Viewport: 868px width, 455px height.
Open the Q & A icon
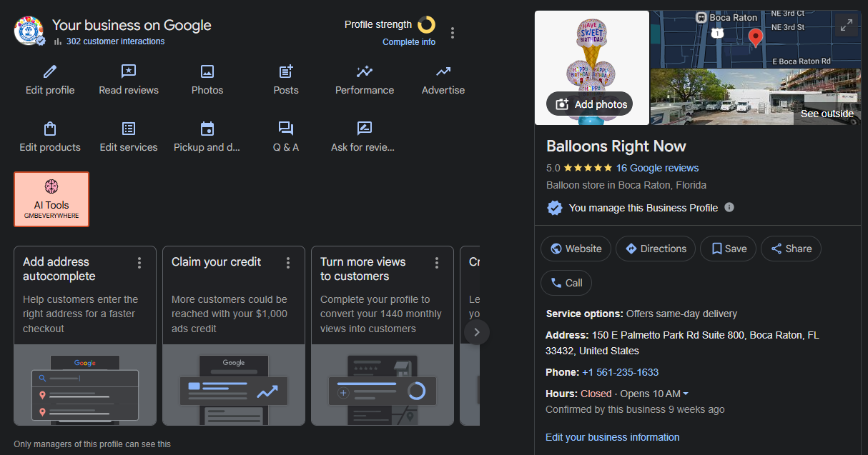[x=286, y=129]
